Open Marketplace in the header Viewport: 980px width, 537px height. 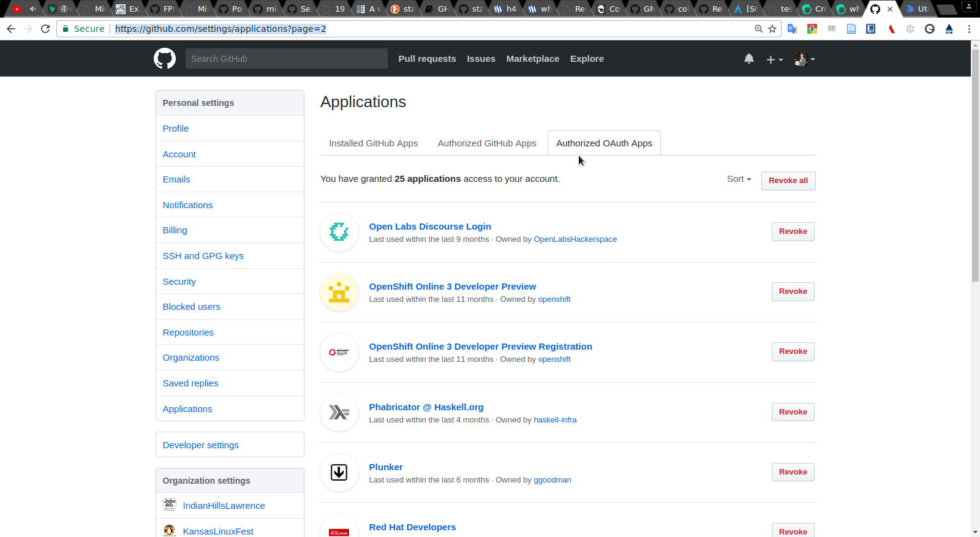pos(532,59)
